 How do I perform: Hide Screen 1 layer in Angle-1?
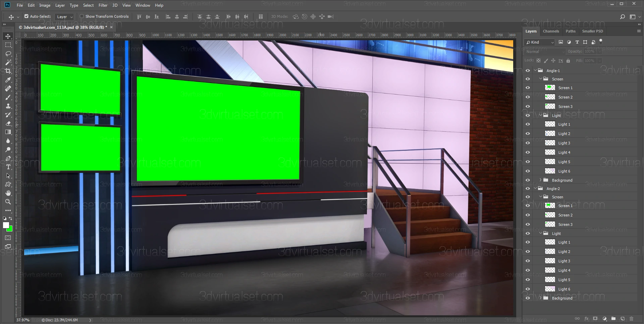click(x=528, y=88)
